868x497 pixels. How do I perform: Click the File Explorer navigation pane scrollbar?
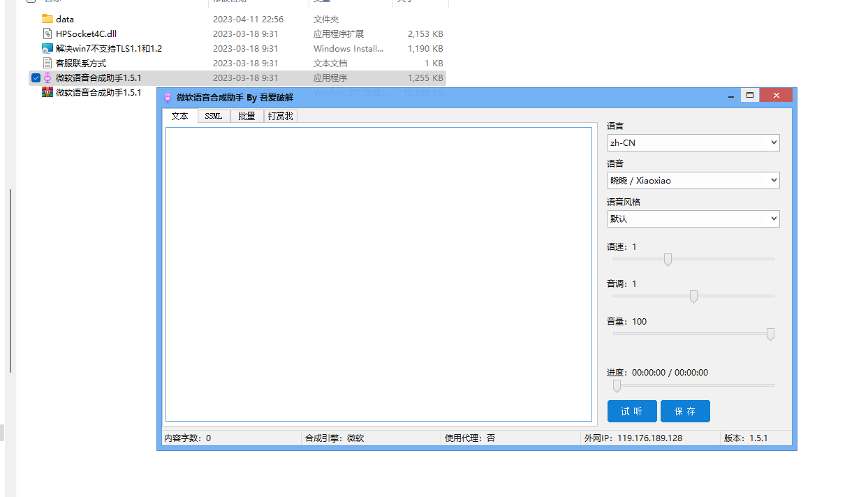[10, 281]
